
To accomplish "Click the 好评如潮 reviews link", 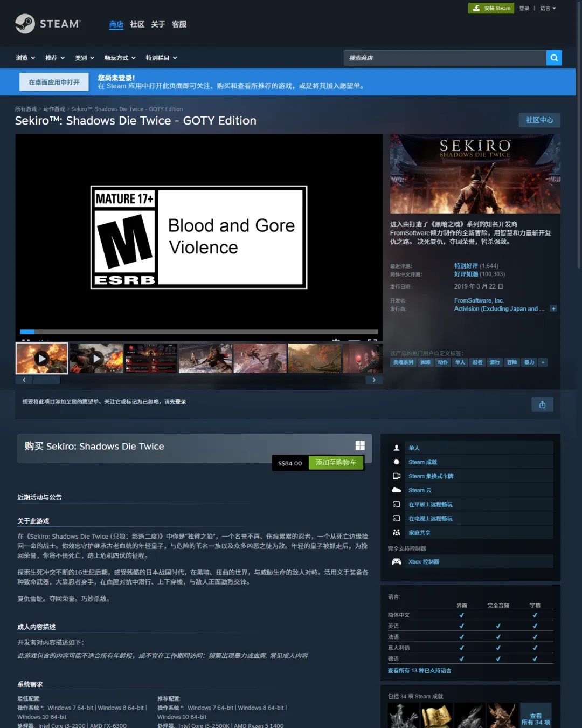I will click(x=466, y=274).
